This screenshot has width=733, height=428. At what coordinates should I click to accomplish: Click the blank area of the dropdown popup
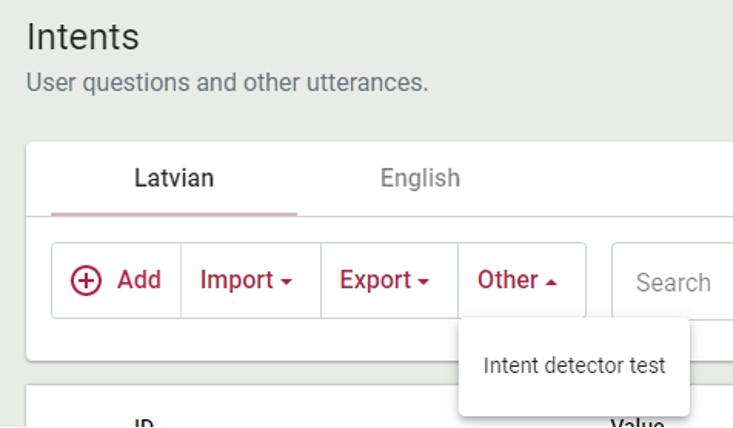click(x=574, y=400)
